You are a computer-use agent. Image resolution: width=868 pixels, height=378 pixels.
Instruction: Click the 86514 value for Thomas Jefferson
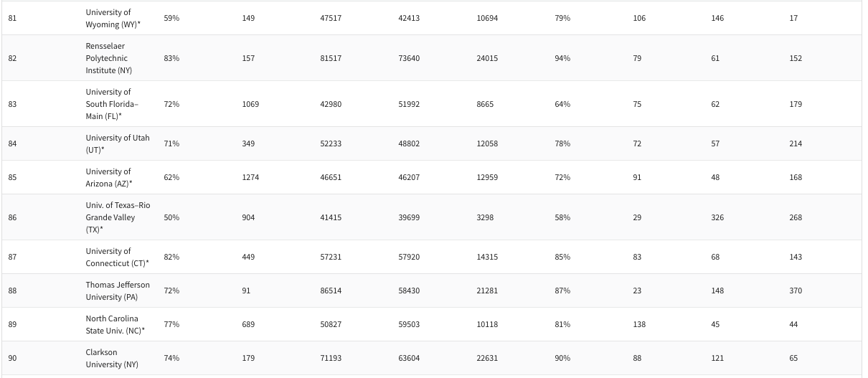tap(331, 290)
